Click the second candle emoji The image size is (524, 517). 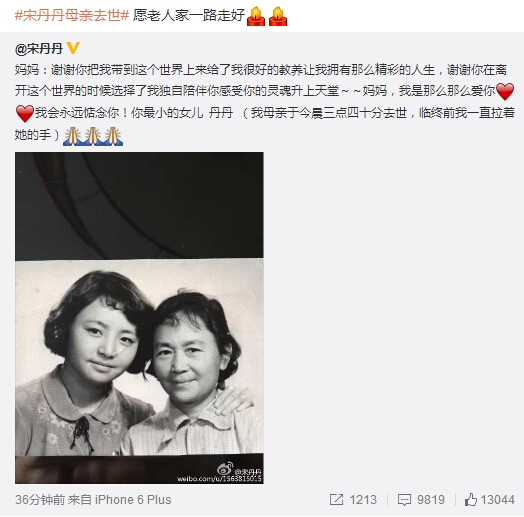click(x=278, y=16)
